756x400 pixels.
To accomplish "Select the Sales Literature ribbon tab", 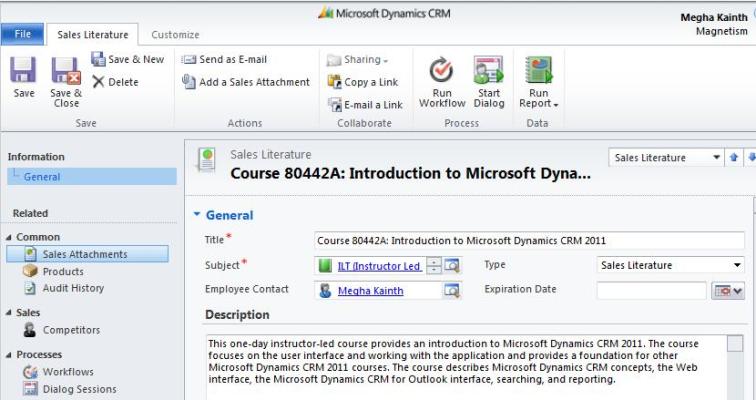I will tap(93, 35).
